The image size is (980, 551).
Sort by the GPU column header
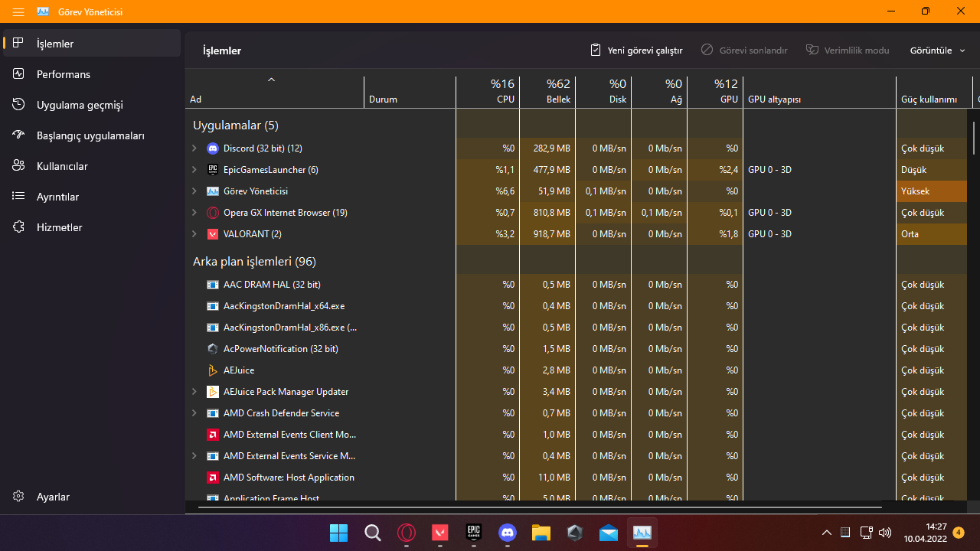click(x=715, y=92)
